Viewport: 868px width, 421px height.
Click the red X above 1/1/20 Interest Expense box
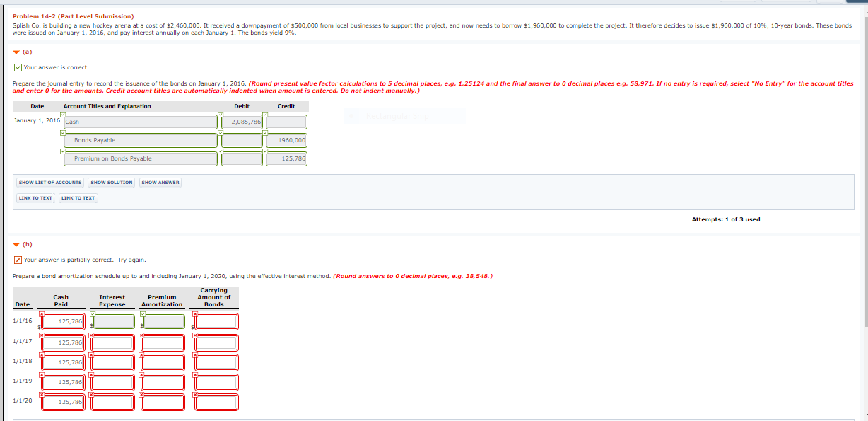[x=92, y=394]
